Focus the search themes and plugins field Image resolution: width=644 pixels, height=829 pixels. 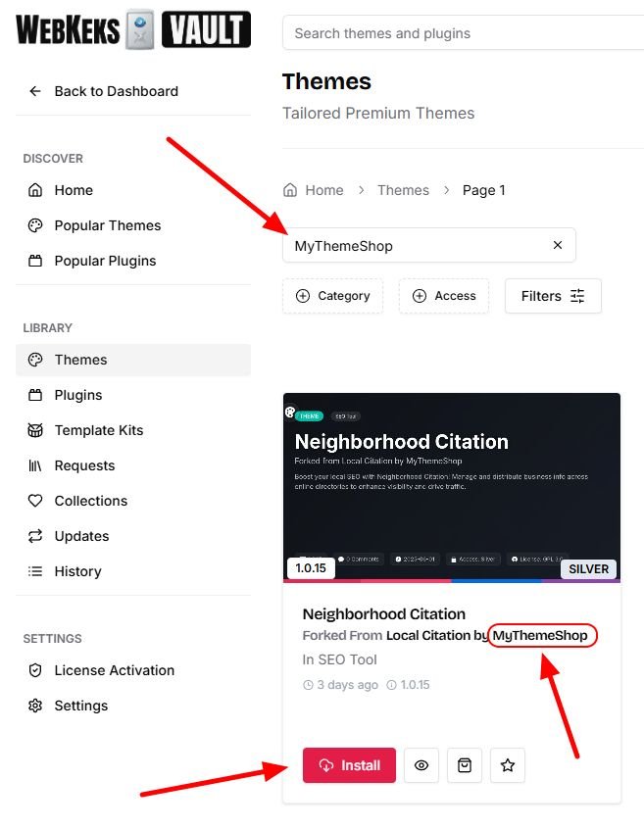point(461,33)
